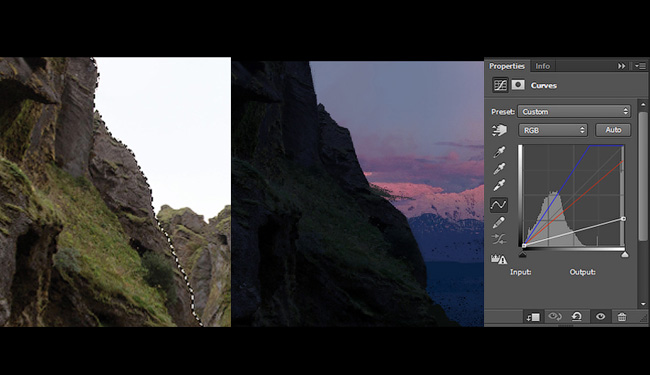Delete the adjustment layer with trash icon
Screen dimensions: 650x375
tap(622, 317)
